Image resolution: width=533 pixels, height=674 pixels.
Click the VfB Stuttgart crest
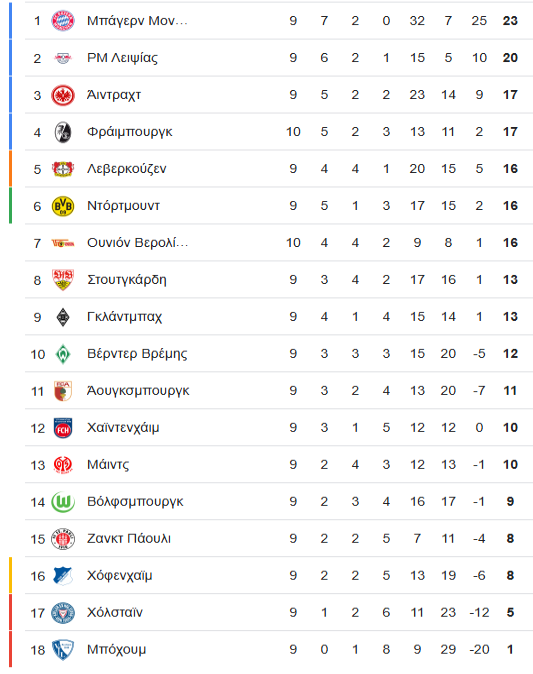pos(63,280)
